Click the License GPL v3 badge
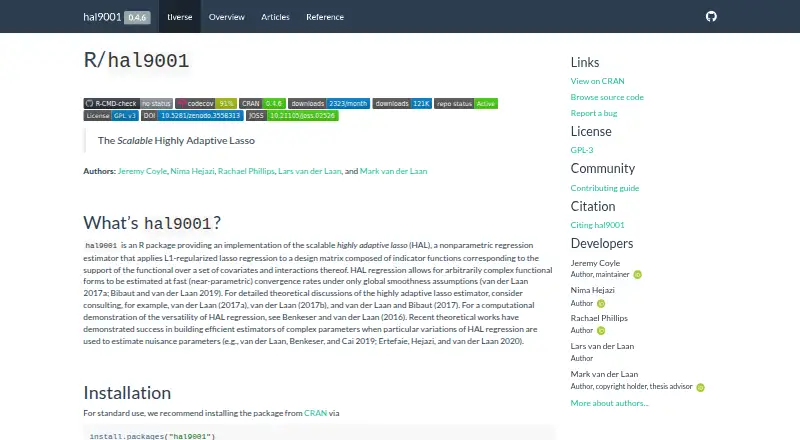 pos(111,116)
